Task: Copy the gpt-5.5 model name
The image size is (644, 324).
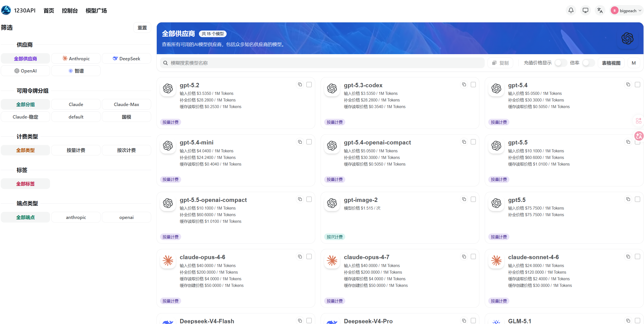Action: [628, 142]
